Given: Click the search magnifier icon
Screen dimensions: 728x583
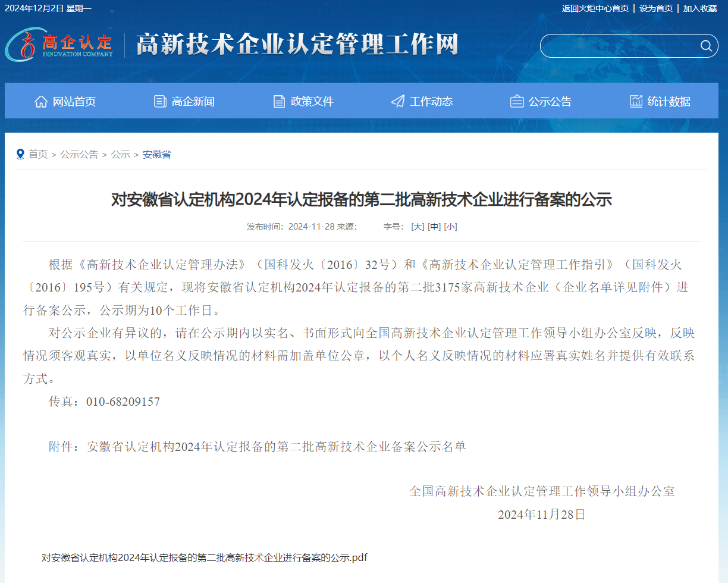Looking at the screenshot, I should click(x=705, y=46).
